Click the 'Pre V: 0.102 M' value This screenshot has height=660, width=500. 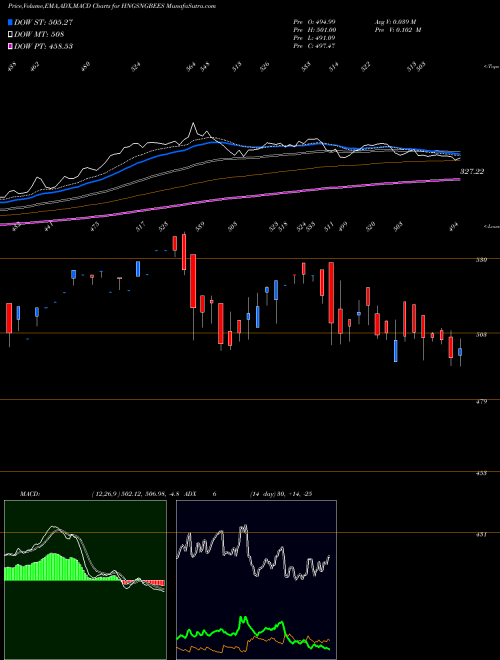coord(398,30)
